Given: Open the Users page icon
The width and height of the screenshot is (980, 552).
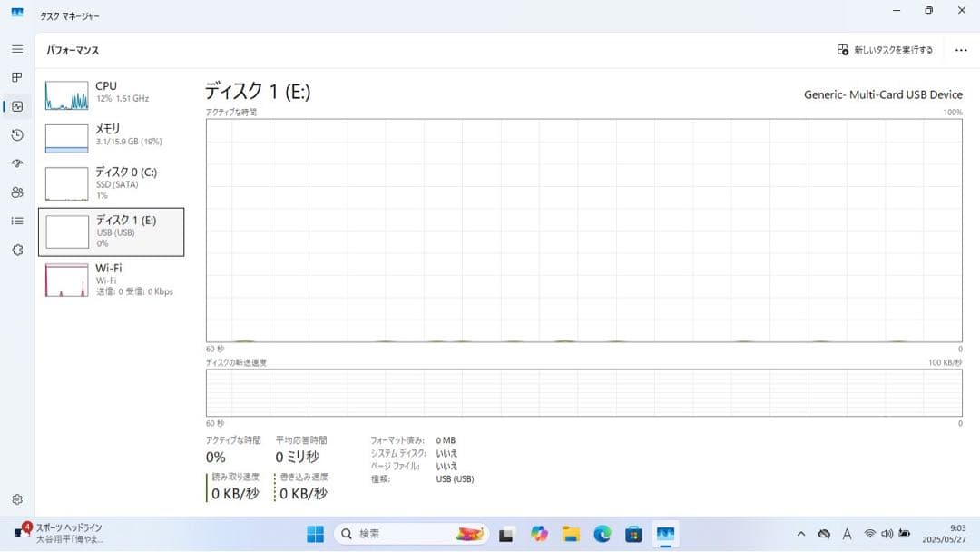Looking at the screenshot, I should 16,192.
